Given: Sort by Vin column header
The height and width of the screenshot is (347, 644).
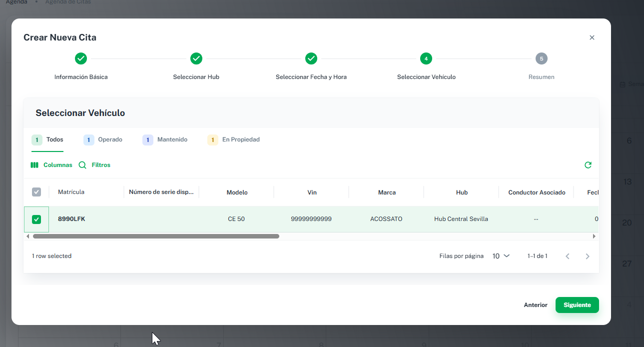Looking at the screenshot, I should [312, 192].
